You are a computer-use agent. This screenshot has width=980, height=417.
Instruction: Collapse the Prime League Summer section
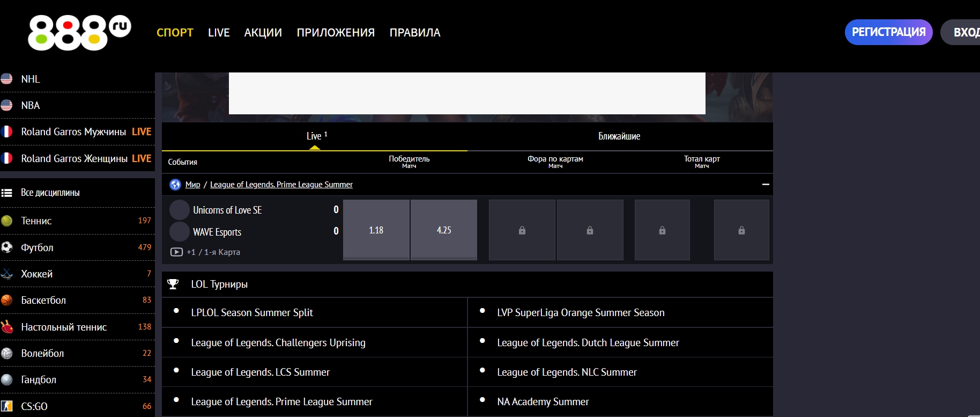[x=766, y=185]
